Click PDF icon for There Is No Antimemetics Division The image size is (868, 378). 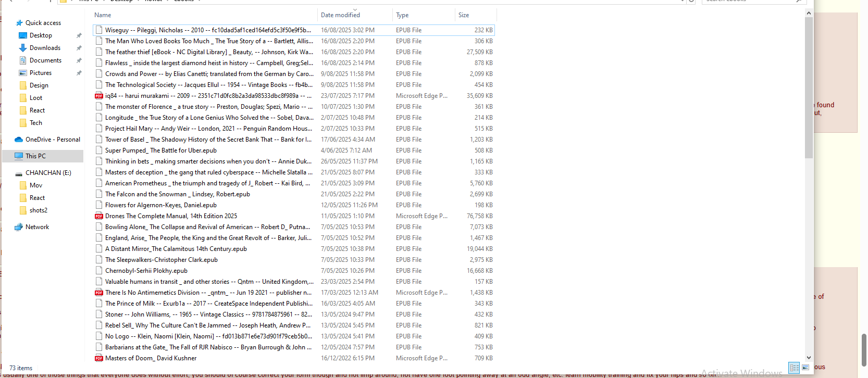(99, 293)
